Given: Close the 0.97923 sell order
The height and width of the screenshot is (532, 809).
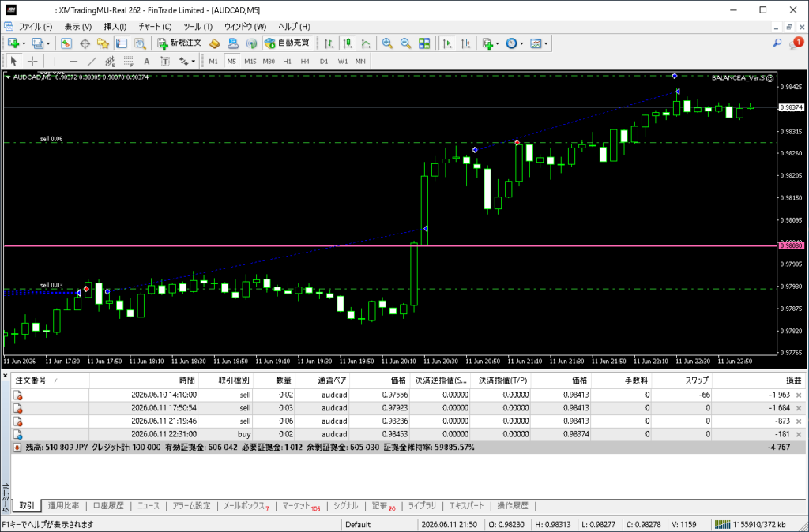Looking at the screenshot, I should pos(799,408).
